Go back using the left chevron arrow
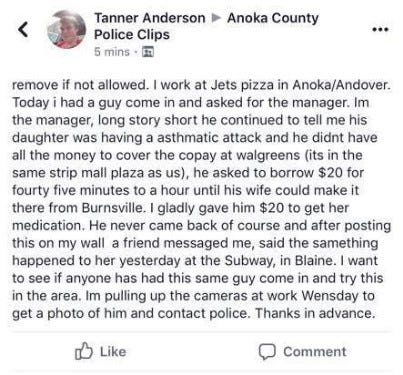403x375 pixels. [x=23, y=29]
